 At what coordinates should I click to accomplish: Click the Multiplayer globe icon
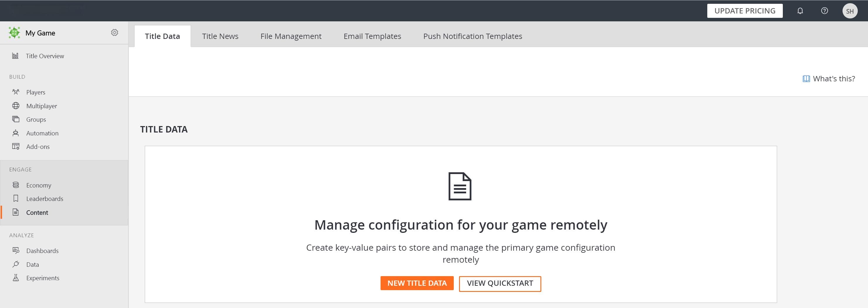(16, 106)
